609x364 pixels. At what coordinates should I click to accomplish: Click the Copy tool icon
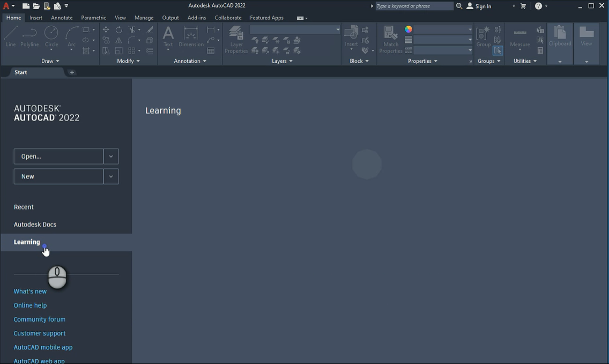tap(106, 40)
